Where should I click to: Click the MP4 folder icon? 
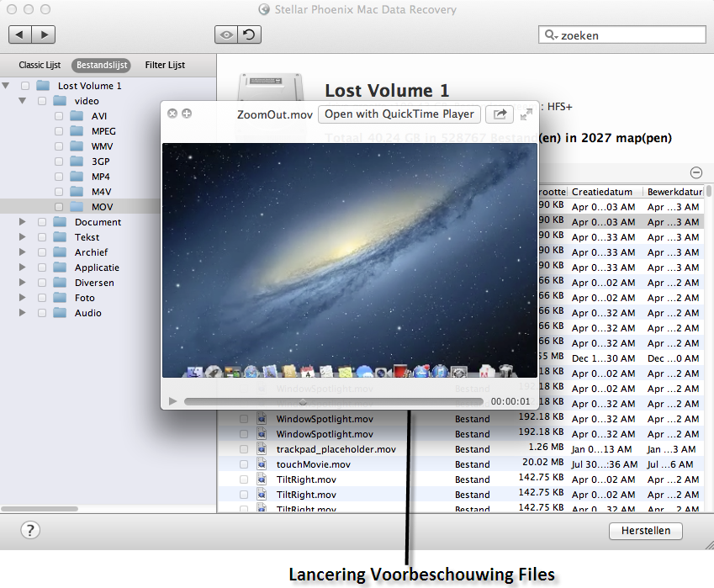pos(77,177)
